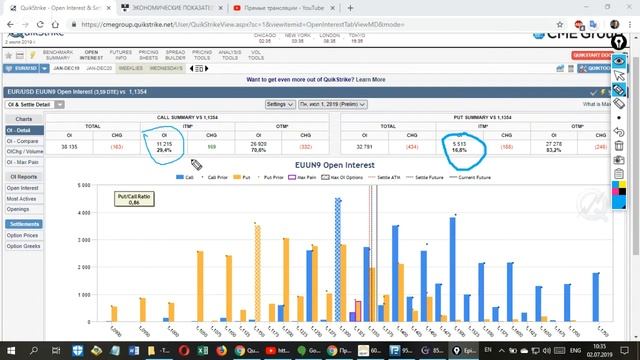Click the clipboard icon in annotation toolbar
The width and height of the screenshot is (640, 360).
(x=619, y=173)
